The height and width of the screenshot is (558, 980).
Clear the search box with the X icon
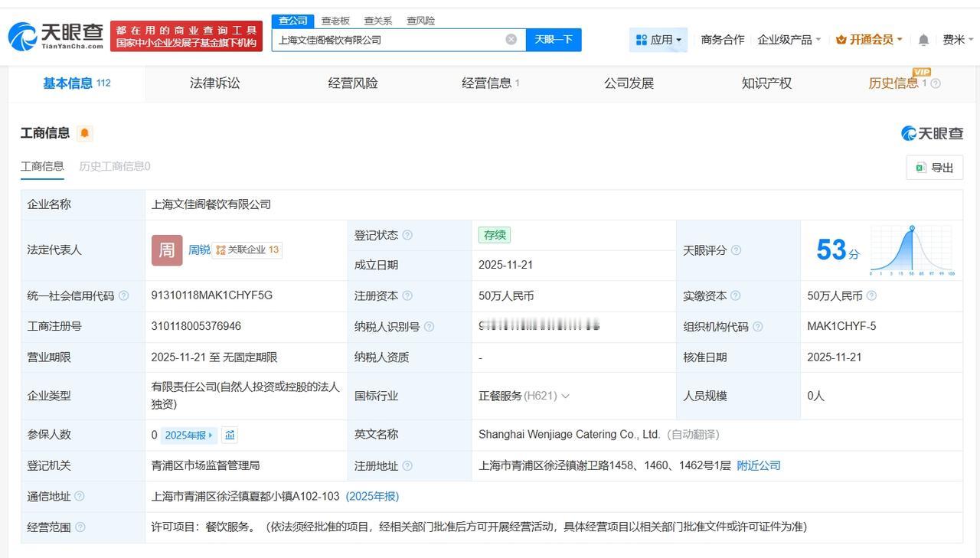(511, 40)
